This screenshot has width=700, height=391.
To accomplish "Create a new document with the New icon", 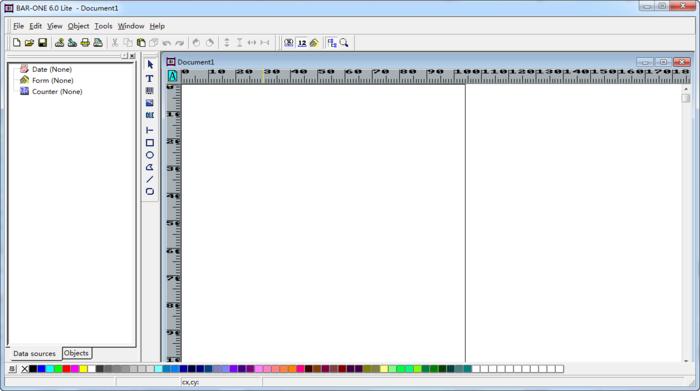I will (17, 43).
